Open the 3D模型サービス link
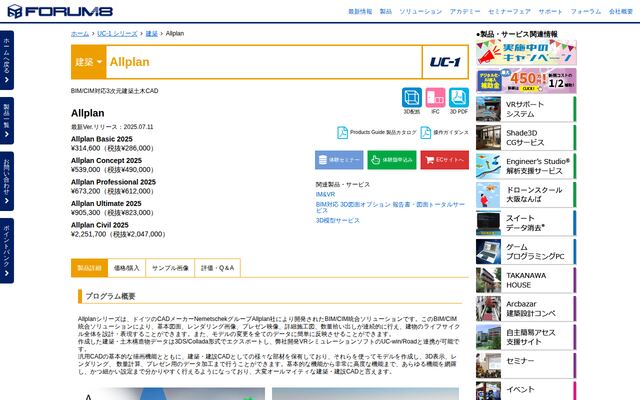640x400 pixels. (338, 220)
